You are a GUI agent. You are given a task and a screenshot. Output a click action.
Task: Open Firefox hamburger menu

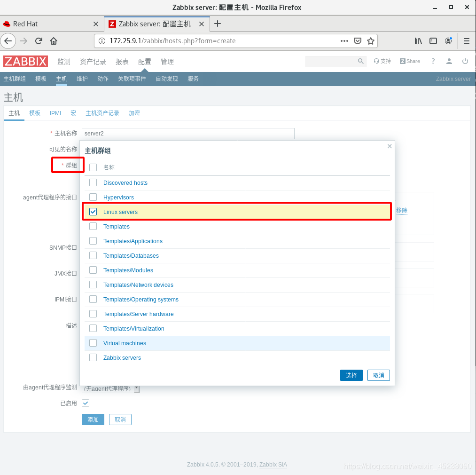point(467,41)
